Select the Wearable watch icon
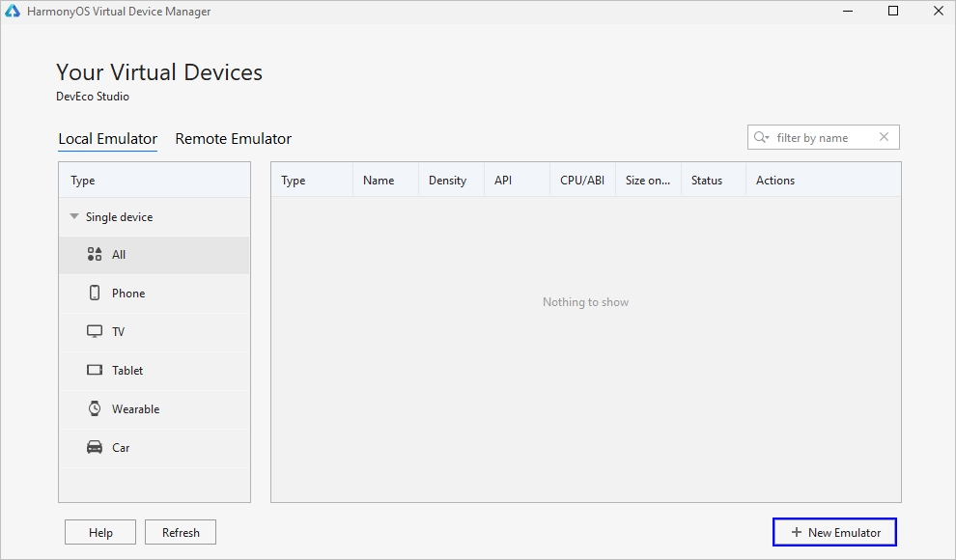This screenshot has width=956, height=560. [x=95, y=409]
